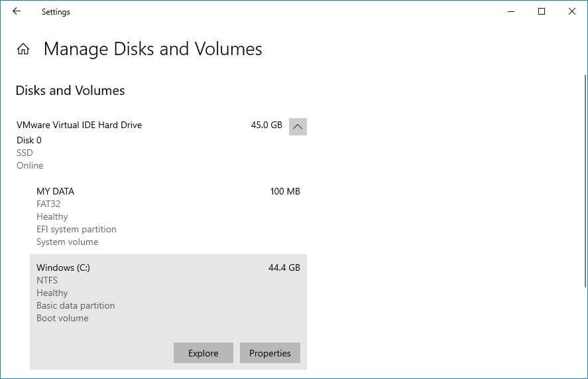Open Properties for Windows (C:)
The image size is (588, 379).
pyautogui.click(x=270, y=353)
